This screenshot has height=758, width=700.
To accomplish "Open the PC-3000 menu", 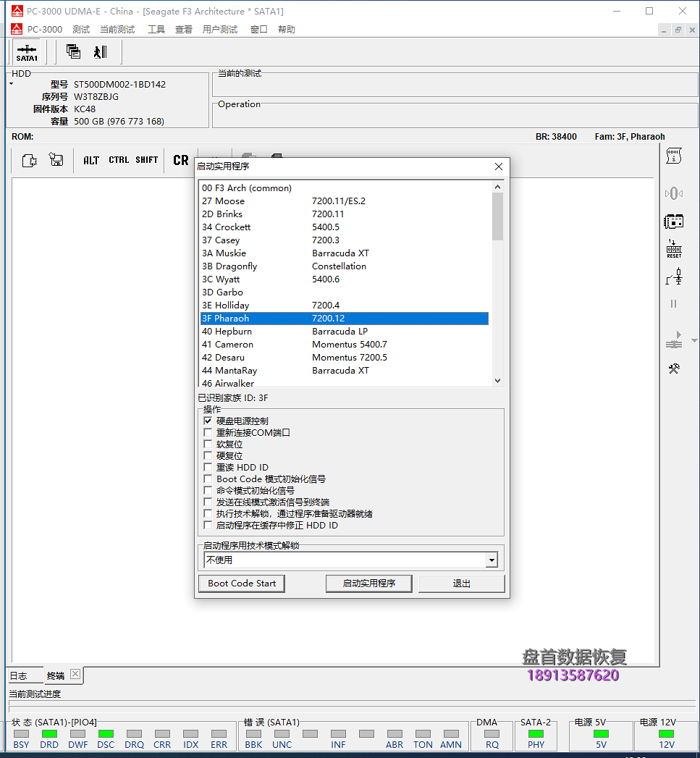I will (45, 30).
